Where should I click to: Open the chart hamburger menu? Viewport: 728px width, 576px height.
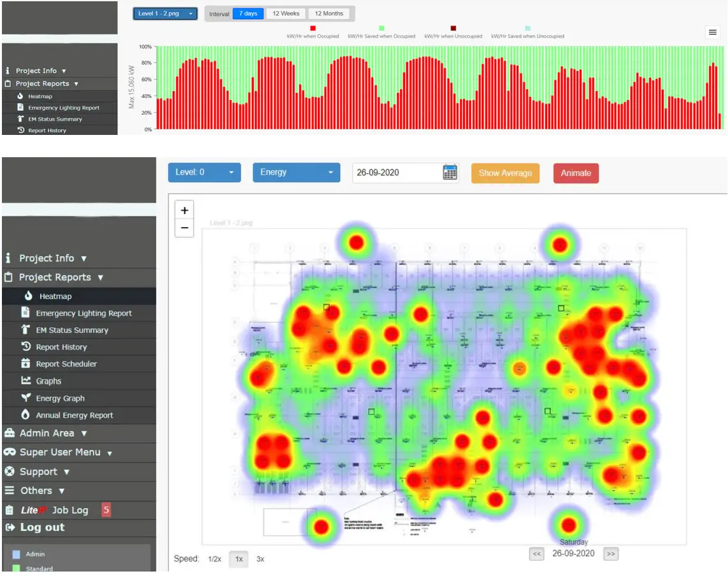coord(712,32)
